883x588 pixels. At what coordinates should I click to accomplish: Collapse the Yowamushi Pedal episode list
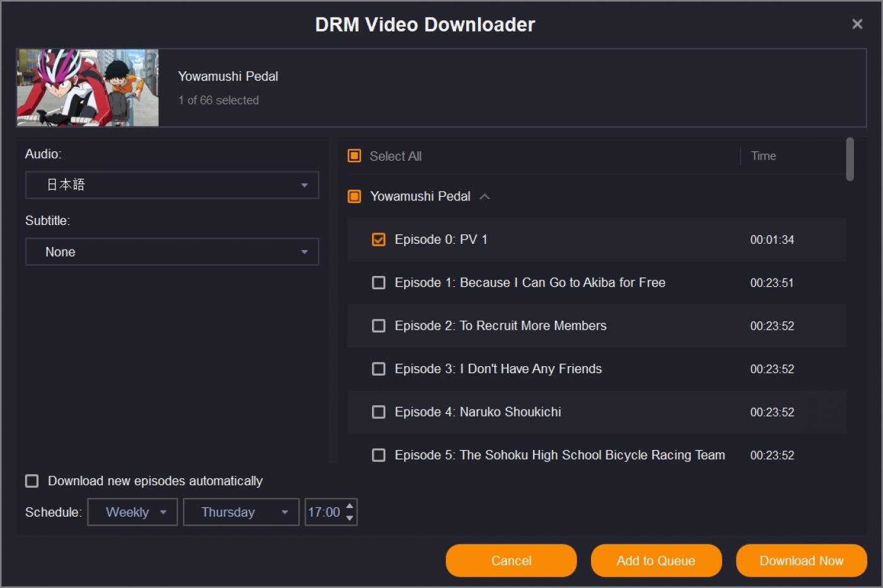point(484,196)
